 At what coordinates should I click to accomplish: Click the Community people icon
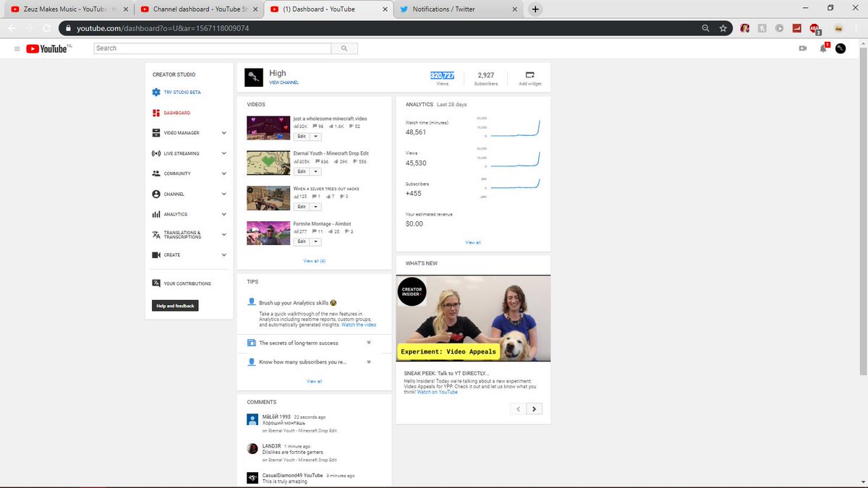click(156, 174)
